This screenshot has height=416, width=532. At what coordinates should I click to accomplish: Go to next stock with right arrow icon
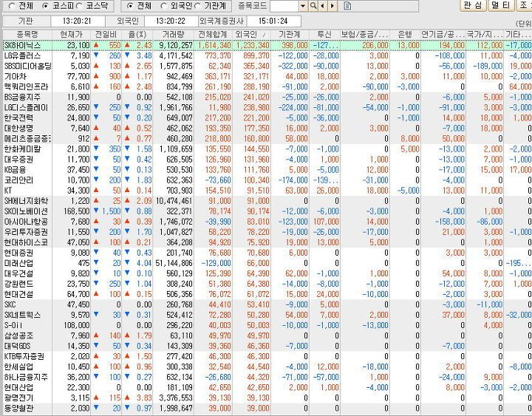(x=332, y=6)
